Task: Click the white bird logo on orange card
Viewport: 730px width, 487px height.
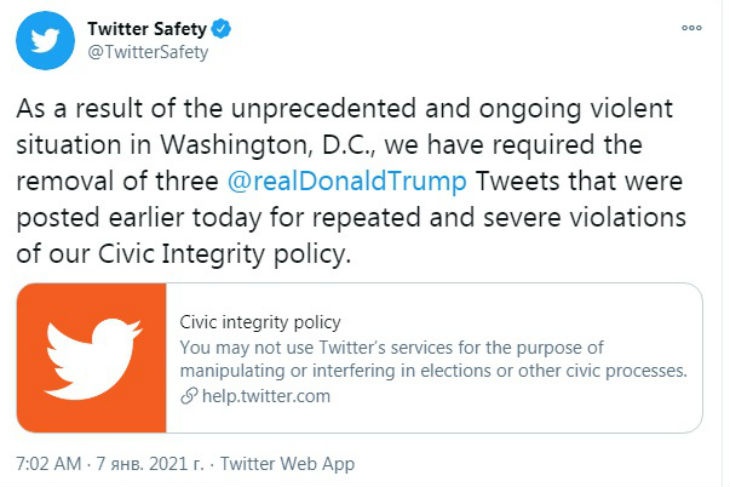Action: (92, 358)
